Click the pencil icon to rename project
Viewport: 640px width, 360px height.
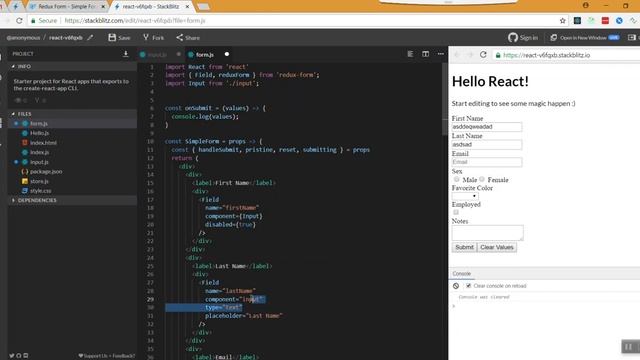90,38
